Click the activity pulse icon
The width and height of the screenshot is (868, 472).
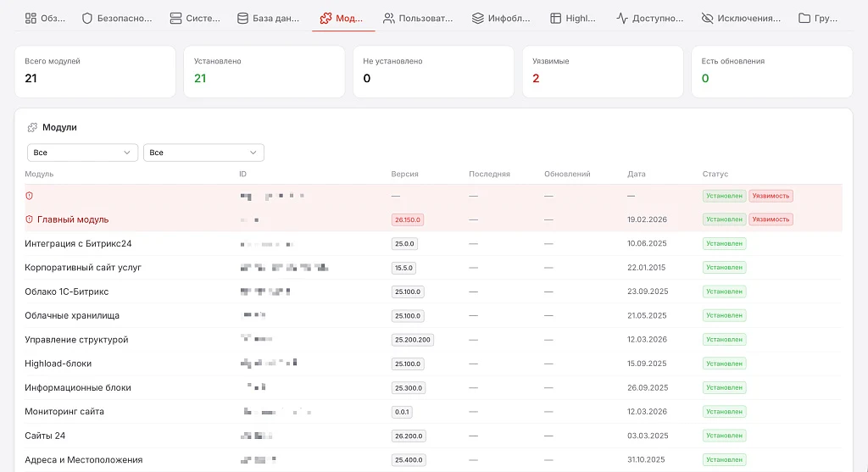tap(622, 19)
